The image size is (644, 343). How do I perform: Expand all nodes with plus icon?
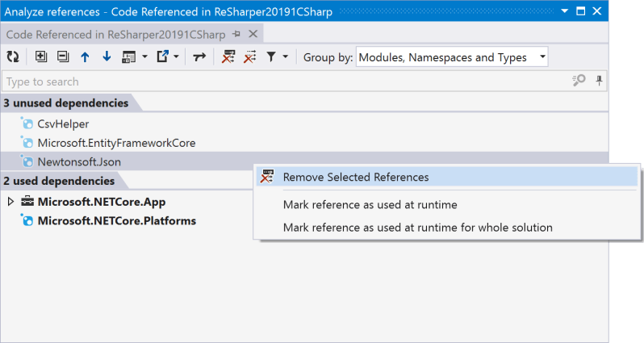click(40, 56)
